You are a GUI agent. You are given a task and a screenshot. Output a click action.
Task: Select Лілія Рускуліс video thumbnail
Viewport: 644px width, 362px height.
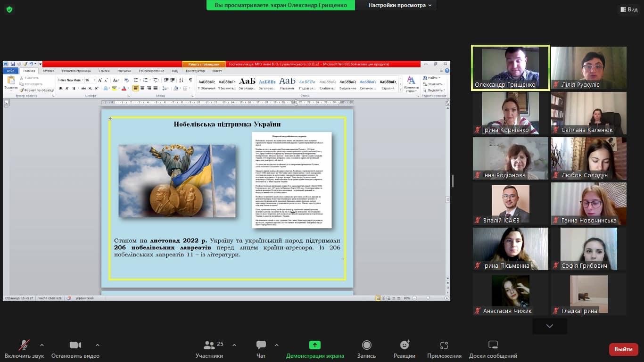coord(588,68)
